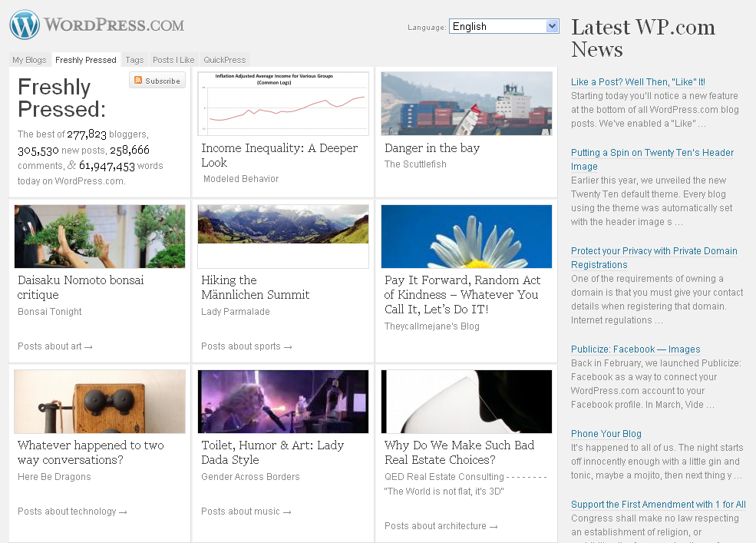This screenshot has width=756, height=543.
Task: Open 'Protect your Privacy with Private Domain Registrations'
Action: click(654, 258)
